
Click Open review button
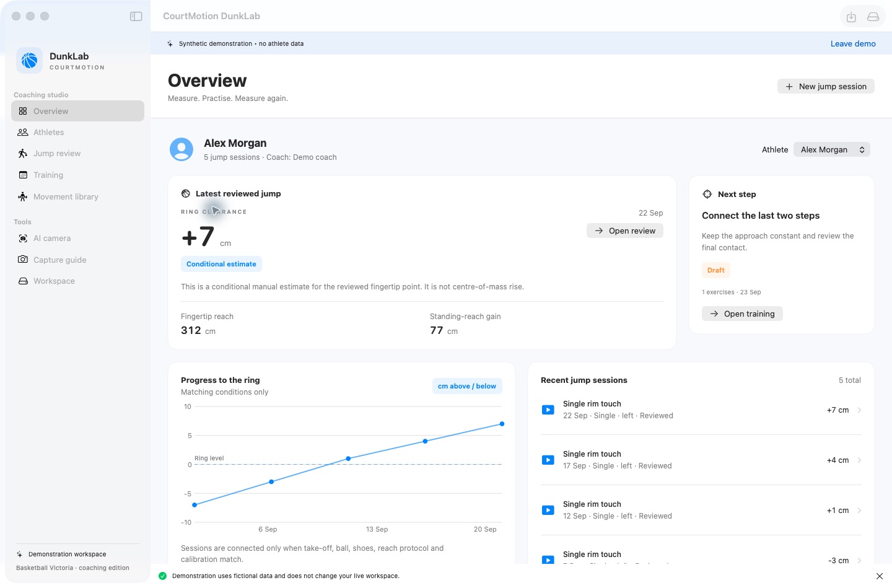625,230
